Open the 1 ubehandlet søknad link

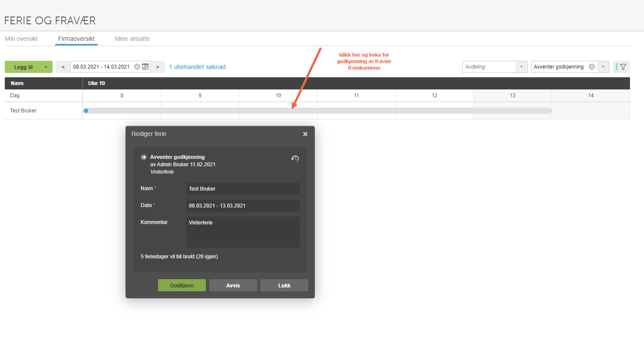click(x=198, y=67)
